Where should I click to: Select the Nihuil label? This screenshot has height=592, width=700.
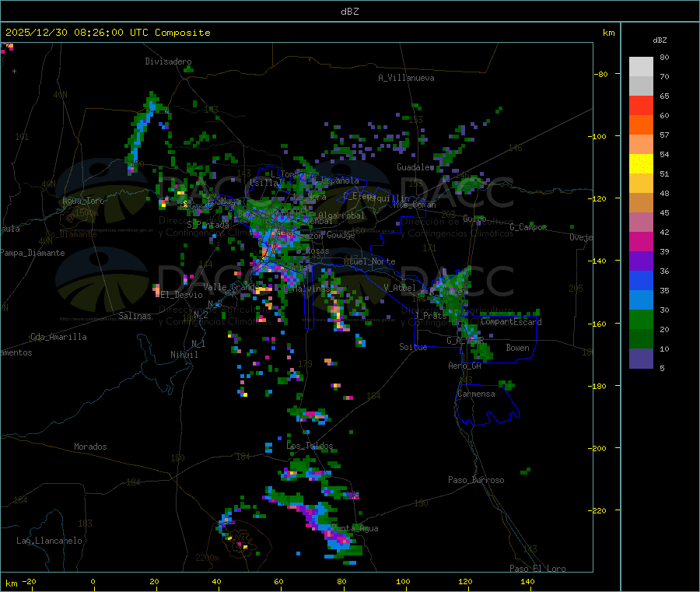pos(184,355)
